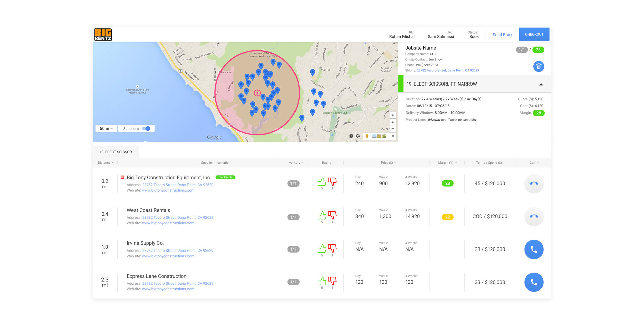Select Rohan Mishal RE name
This screenshot has height=333, width=644.
402,37
